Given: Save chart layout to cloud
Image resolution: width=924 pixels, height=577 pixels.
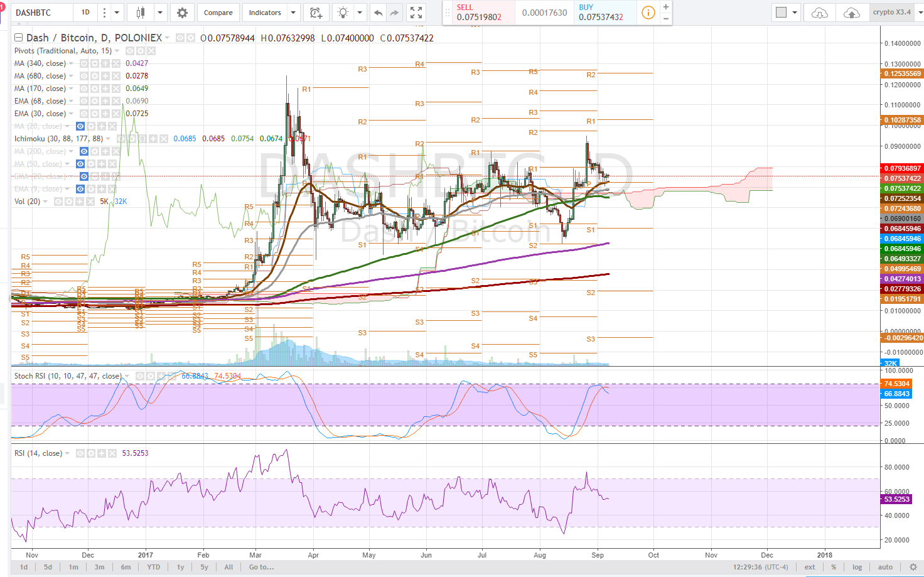Looking at the screenshot, I should point(851,13).
